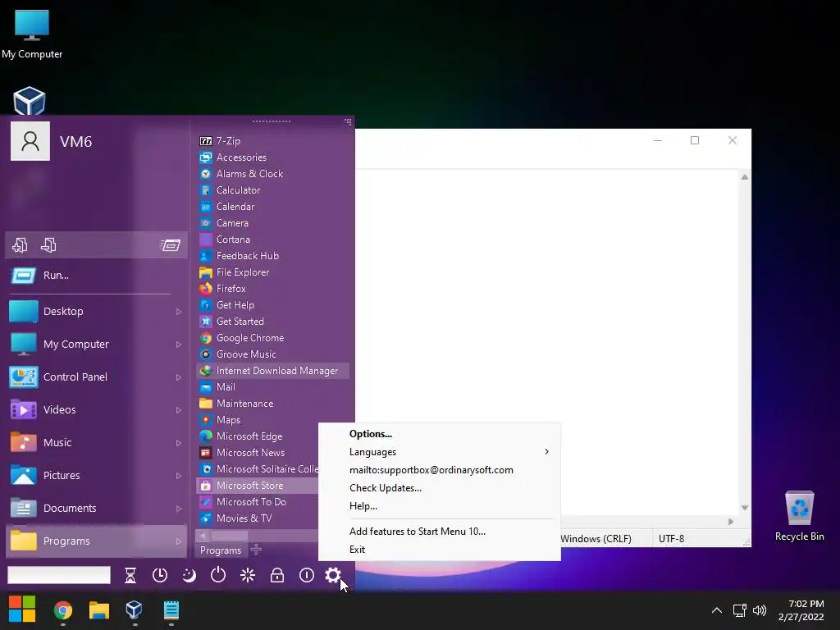Click the grid dots icon at menu top-right

(x=348, y=122)
